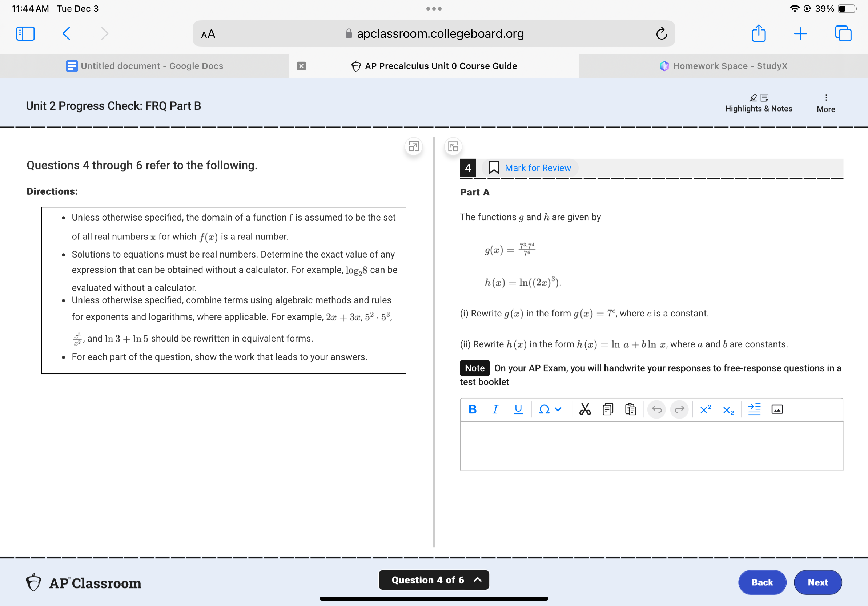The width and height of the screenshot is (868, 606).
Task: Close the AP Precalculus tab
Action: [301, 66]
